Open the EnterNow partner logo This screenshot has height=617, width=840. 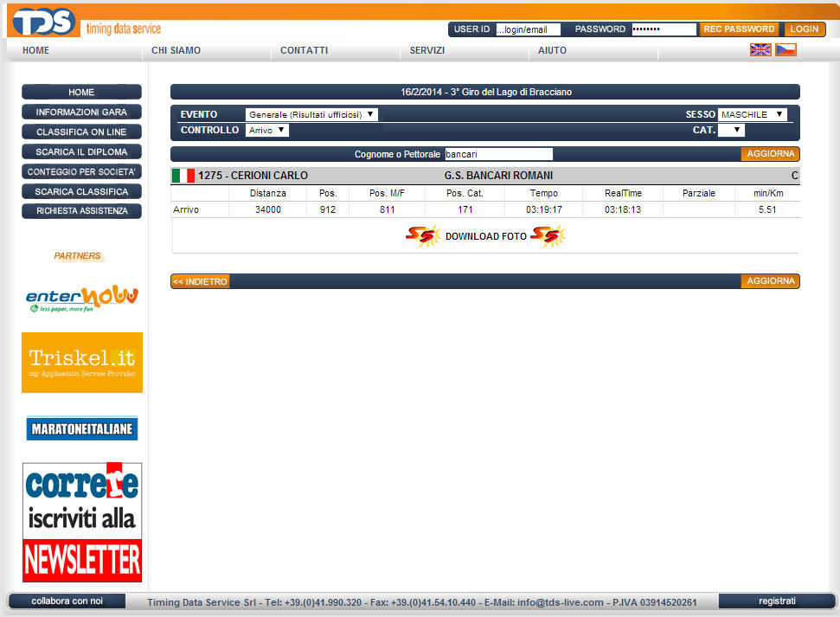82,298
